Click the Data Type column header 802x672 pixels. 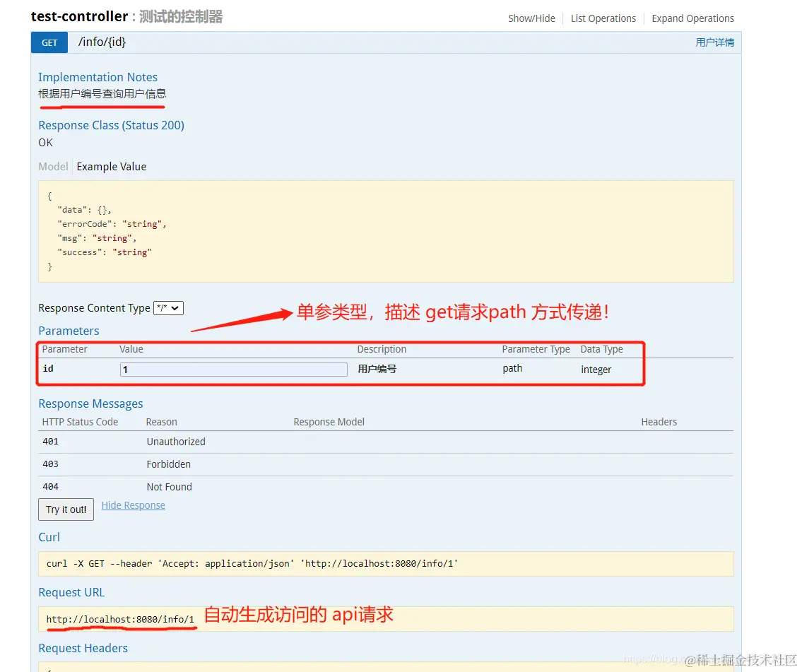601,349
